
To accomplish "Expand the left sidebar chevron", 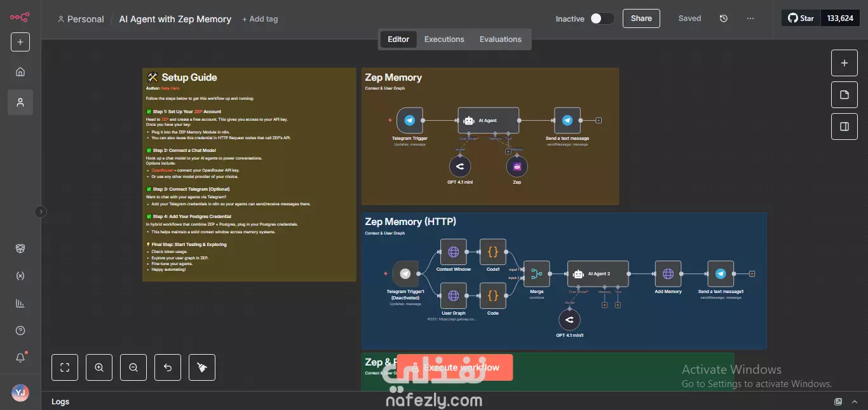I will [41, 212].
